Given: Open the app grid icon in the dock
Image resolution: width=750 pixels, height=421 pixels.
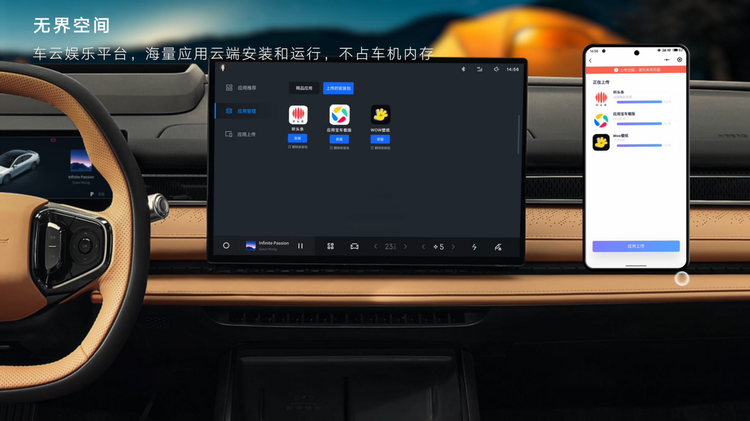Looking at the screenshot, I should [330, 246].
